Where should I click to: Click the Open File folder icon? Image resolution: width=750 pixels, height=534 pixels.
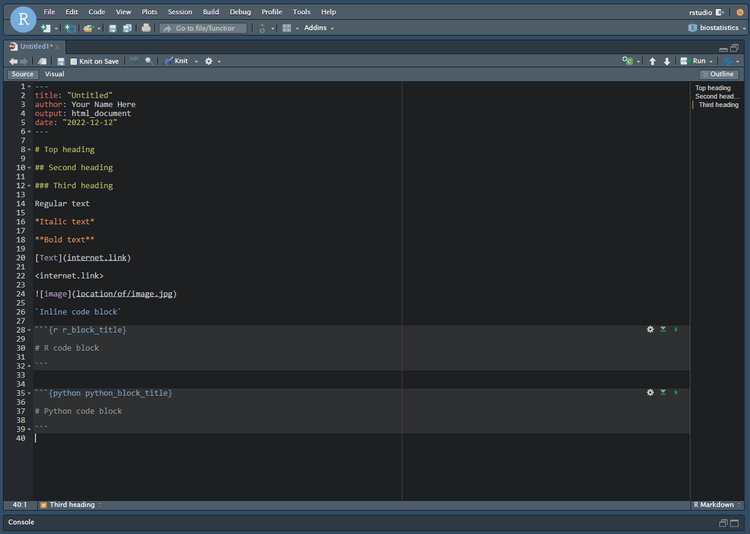[x=88, y=28]
